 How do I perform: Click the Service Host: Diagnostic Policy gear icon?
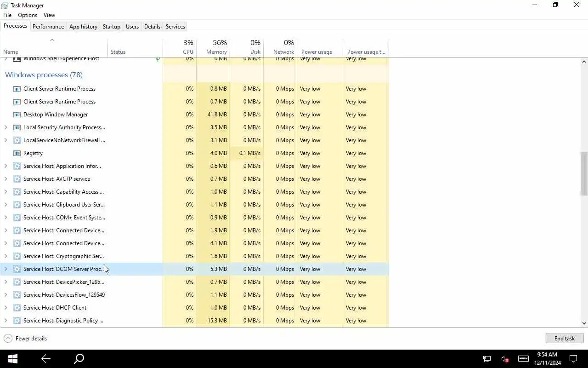(17, 321)
